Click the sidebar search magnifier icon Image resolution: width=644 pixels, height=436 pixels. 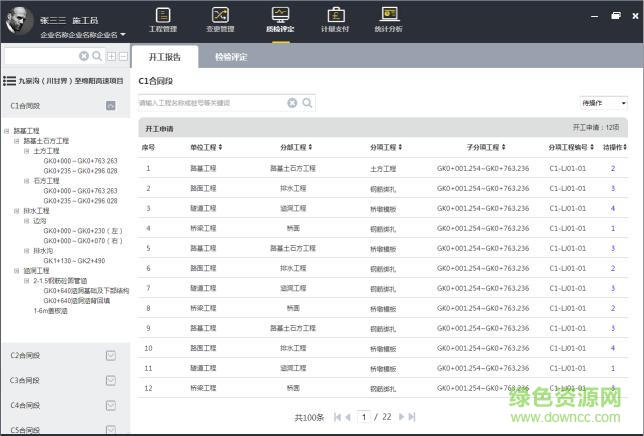click(x=97, y=57)
